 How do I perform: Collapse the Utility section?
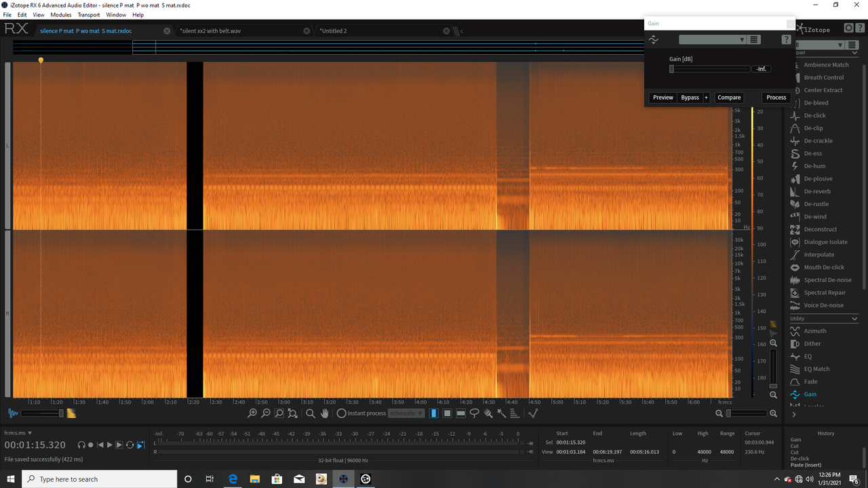(854, 319)
